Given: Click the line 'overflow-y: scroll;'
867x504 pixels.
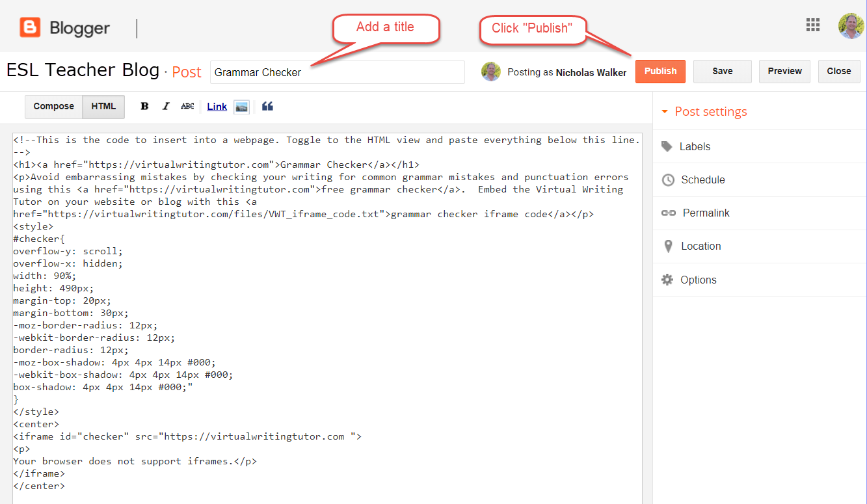Looking at the screenshot, I should coord(68,251).
